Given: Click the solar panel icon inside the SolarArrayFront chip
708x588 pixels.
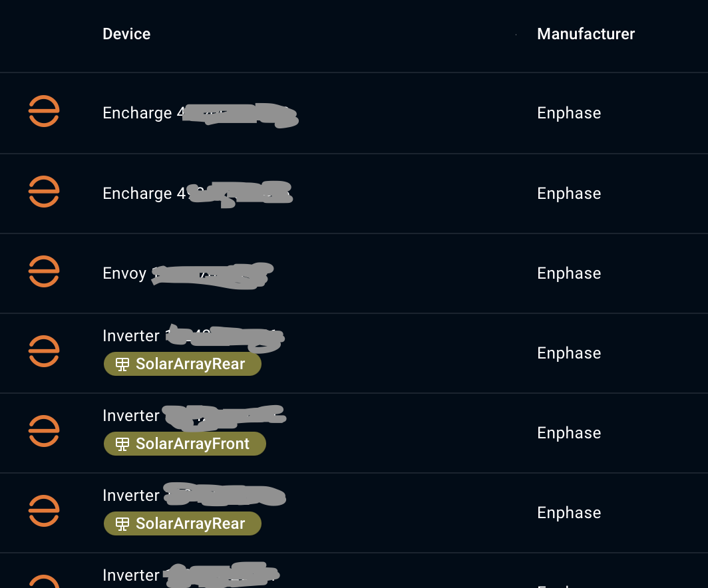Looking at the screenshot, I should (x=122, y=444).
